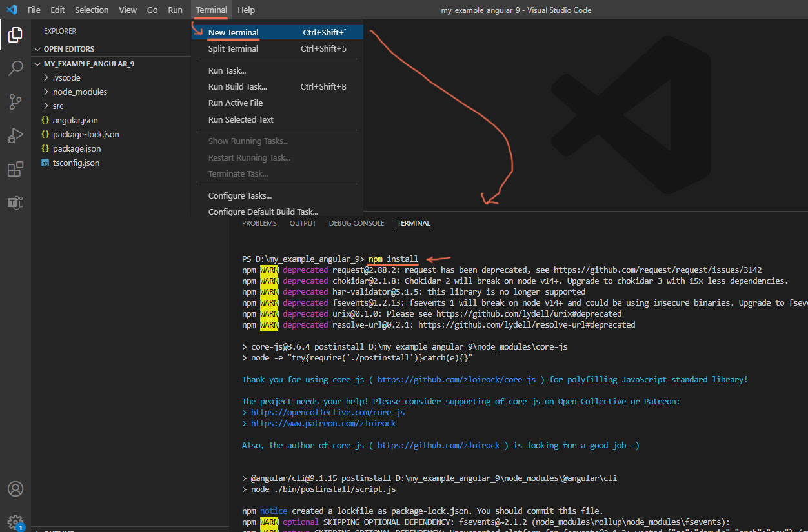This screenshot has width=808, height=532.
Task: Collapse the OPEN EDITORS section
Action: click(68, 49)
